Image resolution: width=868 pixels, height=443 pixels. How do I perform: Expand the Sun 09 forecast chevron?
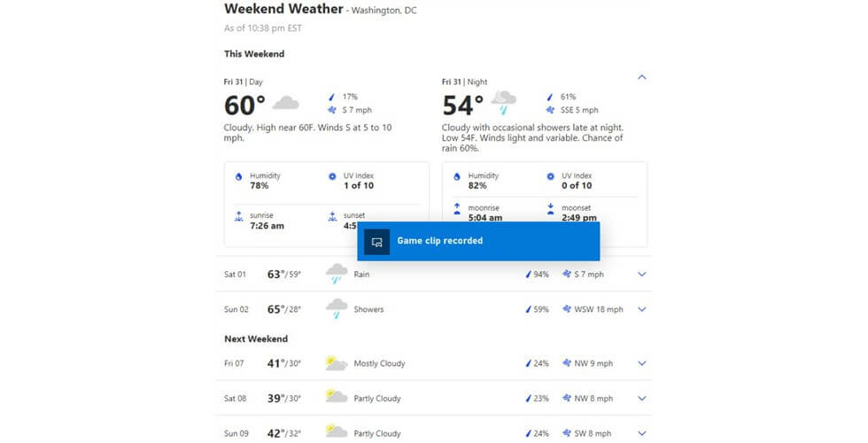click(641, 433)
